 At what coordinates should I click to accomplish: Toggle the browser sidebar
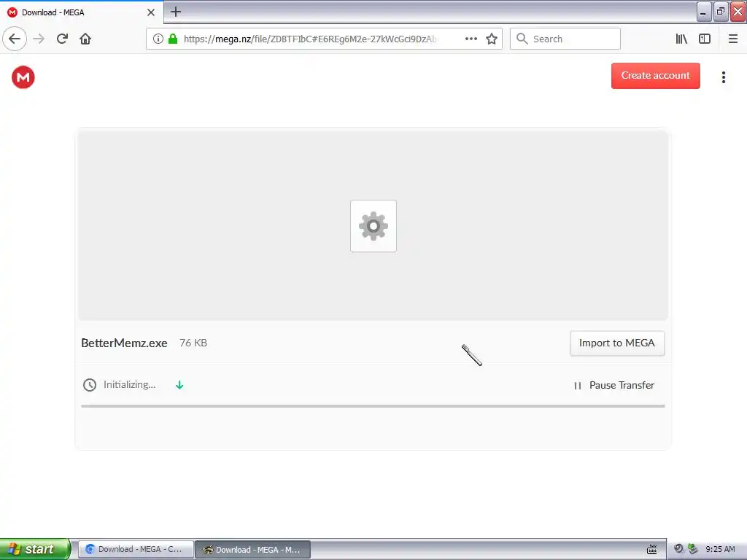click(705, 39)
